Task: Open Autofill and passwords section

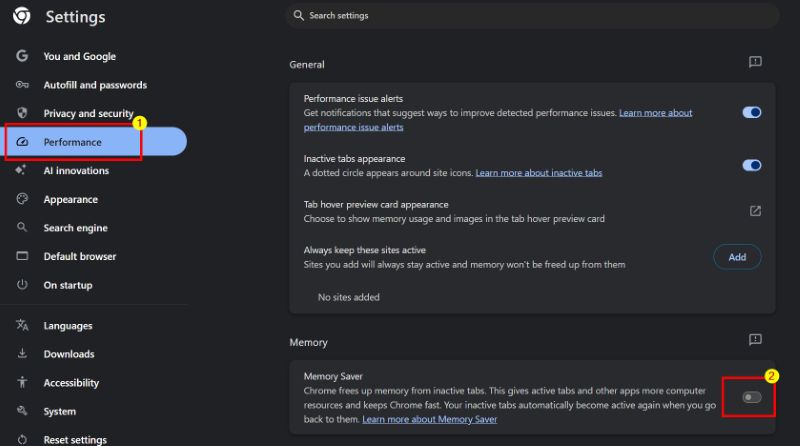Action: 95,85
